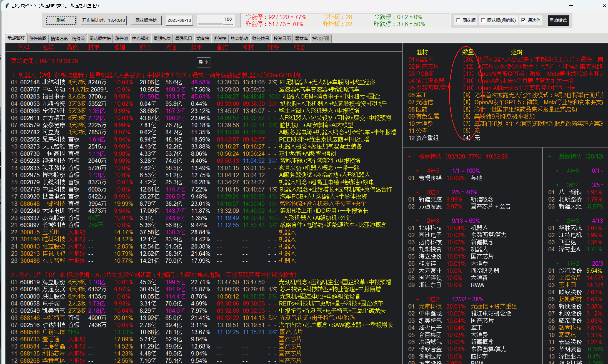The width and height of the screenshot is (608, 364).
Task: Click the 开盘倒计时 countdown button
Action: [104, 20]
